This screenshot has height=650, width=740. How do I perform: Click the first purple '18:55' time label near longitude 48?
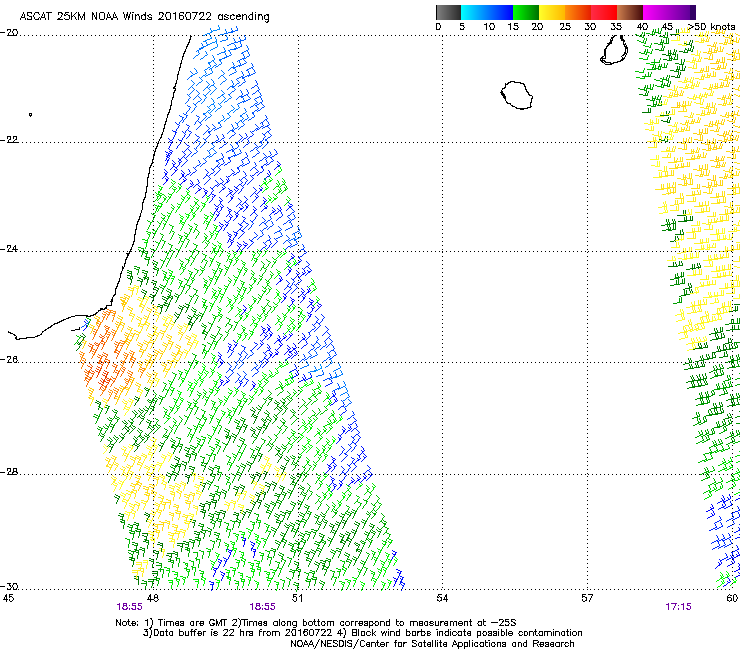(x=130, y=607)
